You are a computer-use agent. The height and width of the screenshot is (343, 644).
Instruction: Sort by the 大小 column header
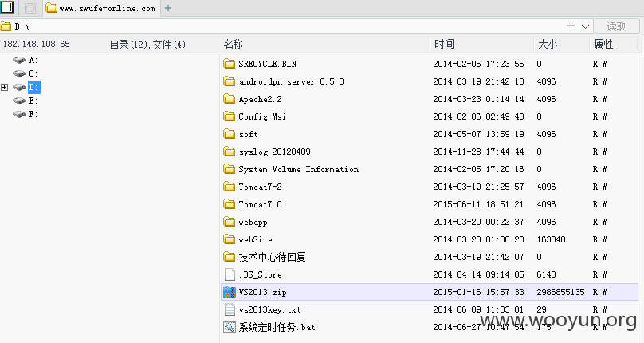548,44
